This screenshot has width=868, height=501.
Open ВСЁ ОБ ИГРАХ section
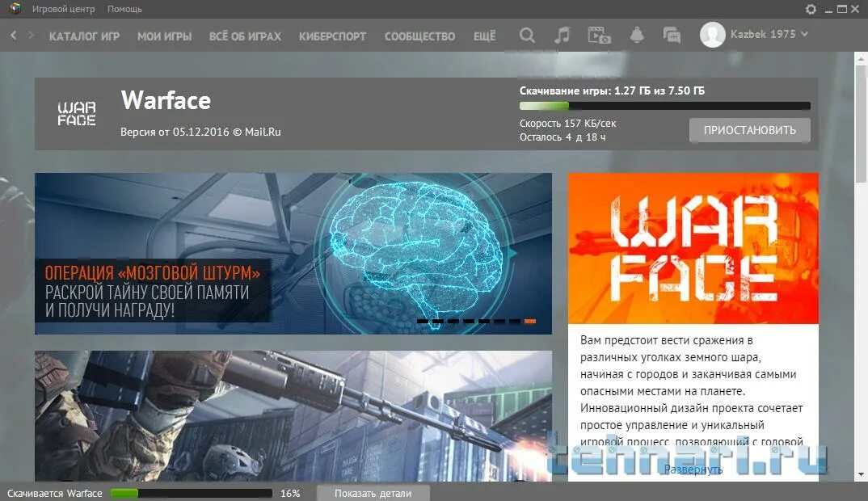[245, 36]
